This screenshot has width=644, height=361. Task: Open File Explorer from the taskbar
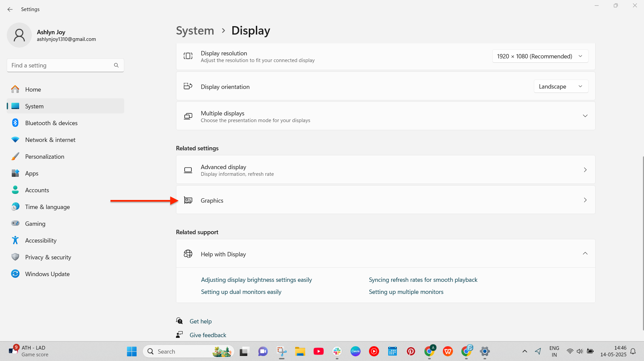(x=300, y=351)
